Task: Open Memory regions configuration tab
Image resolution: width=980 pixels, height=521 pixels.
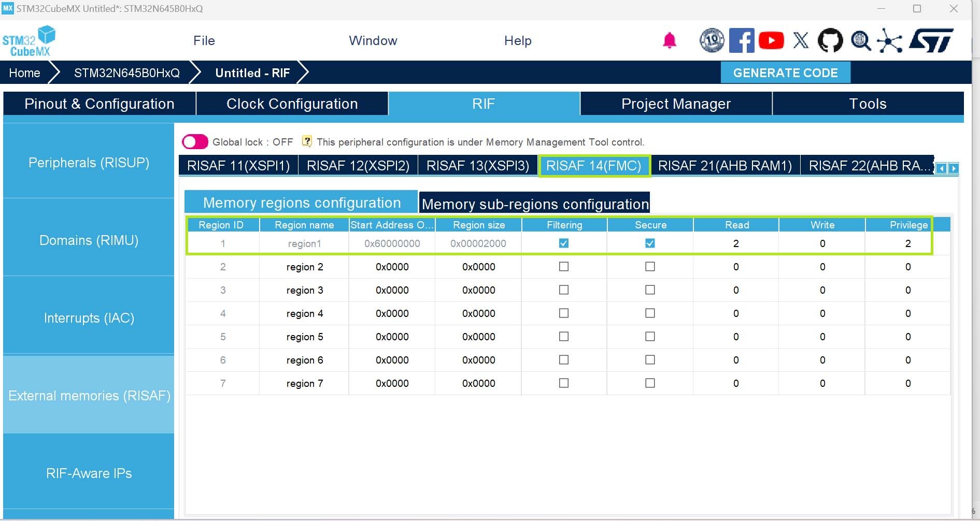Action: pyautogui.click(x=302, y=202)
